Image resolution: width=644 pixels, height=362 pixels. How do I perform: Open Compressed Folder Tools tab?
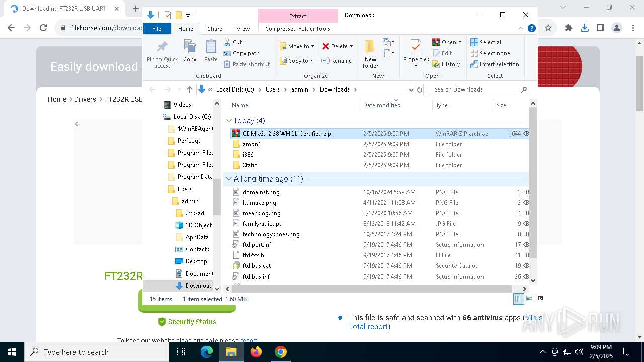[x=298, y=29]
